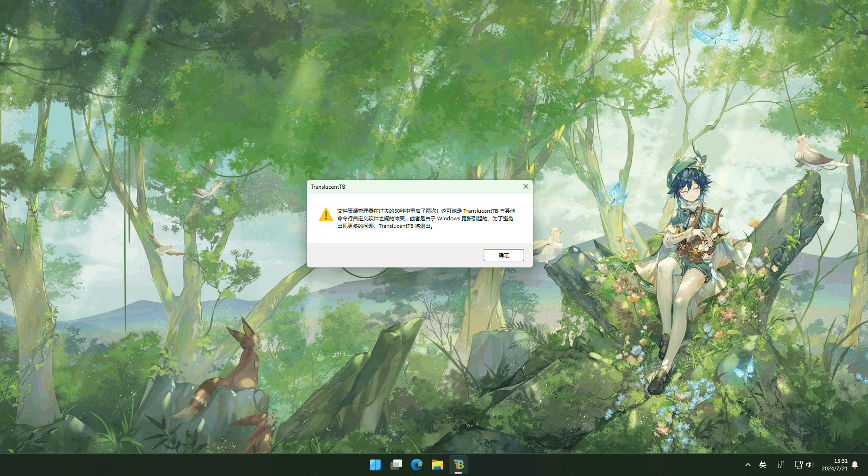This screenshot has width=868, height=476.
Task: Open Microsoft Edge from the taskbar
Action: click(x=417, y=465)
